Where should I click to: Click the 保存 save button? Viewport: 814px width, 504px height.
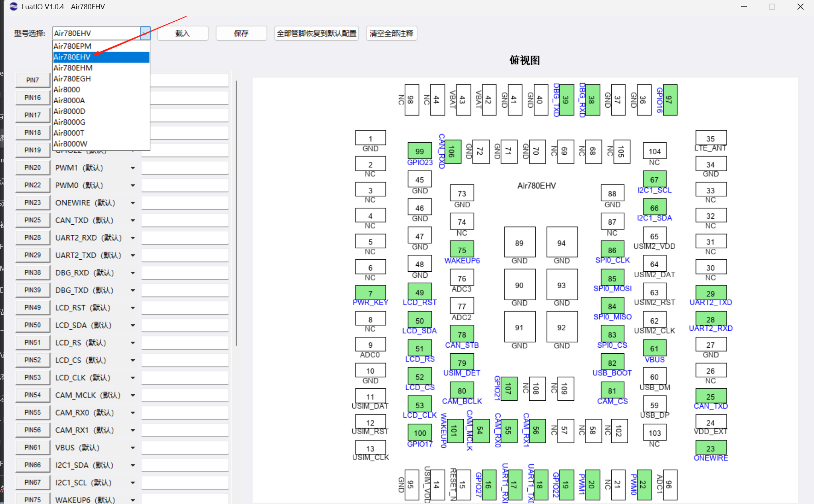241,33
